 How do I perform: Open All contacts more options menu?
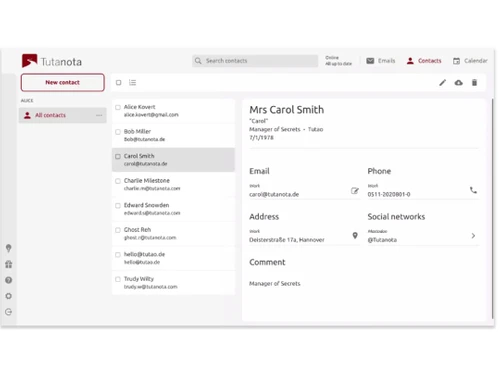click(99, 115)
